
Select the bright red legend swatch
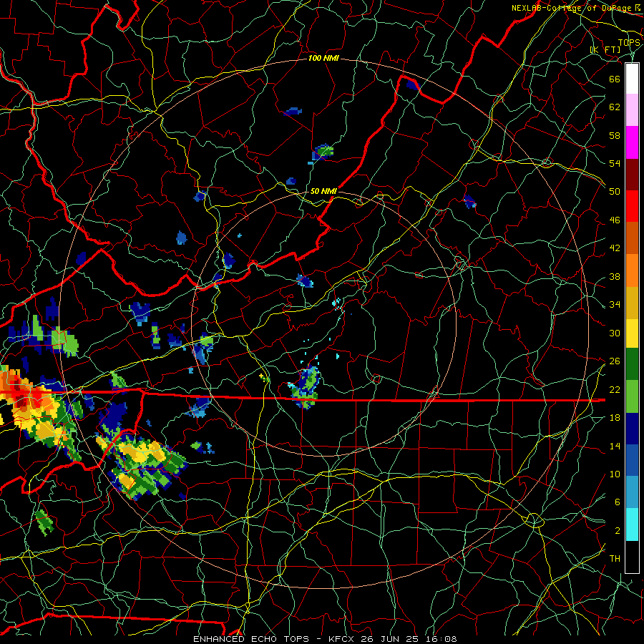(632, 206)
